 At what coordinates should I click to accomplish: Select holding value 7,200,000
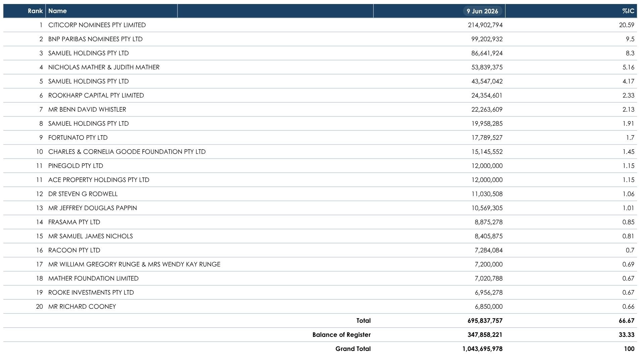(489, 264)
